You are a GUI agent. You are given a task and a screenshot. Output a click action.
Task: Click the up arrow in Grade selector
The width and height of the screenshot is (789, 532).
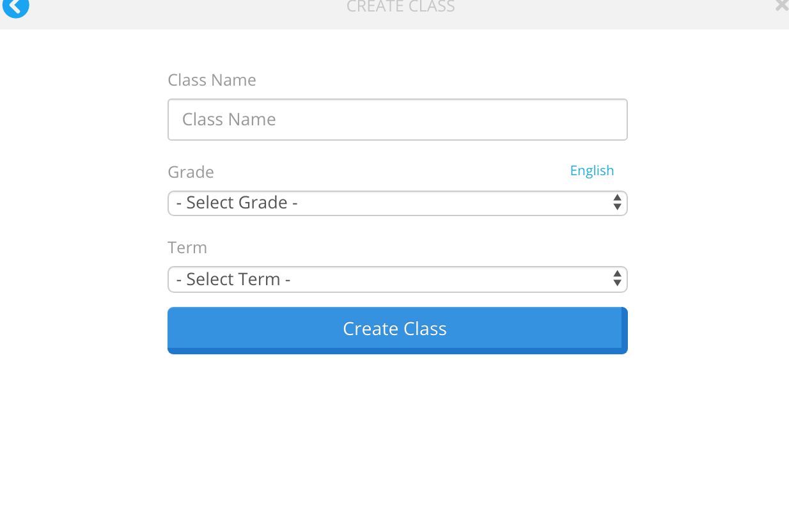(x=617, y=198)
